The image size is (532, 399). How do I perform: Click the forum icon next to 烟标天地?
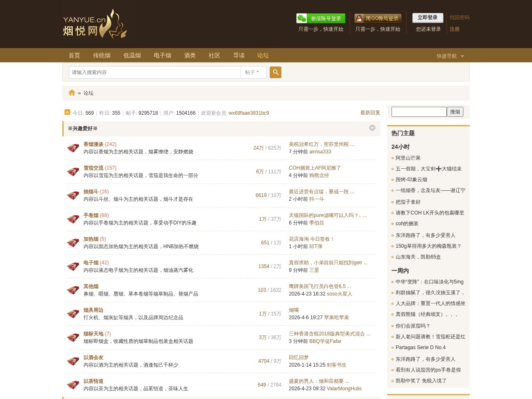click(73, 337)
